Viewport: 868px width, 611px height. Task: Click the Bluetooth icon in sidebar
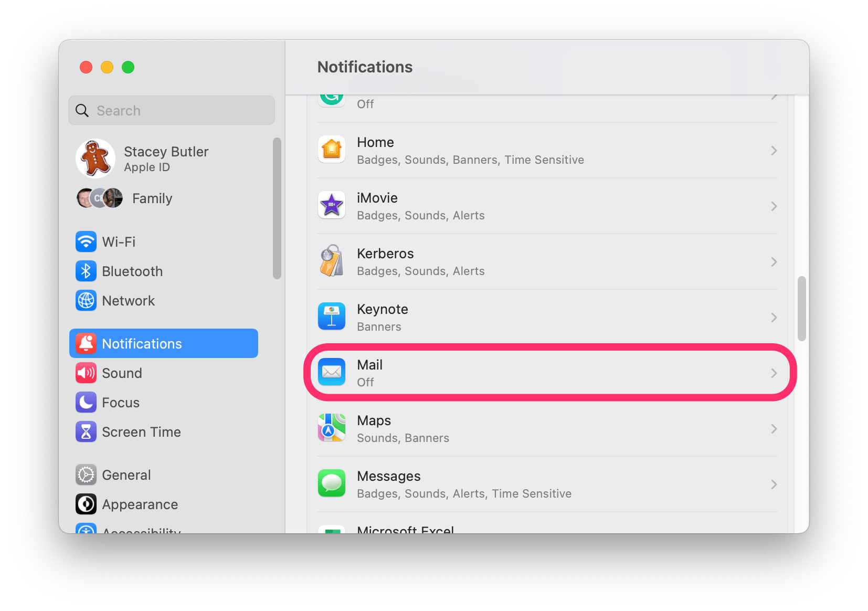click(x=86, y=271)
